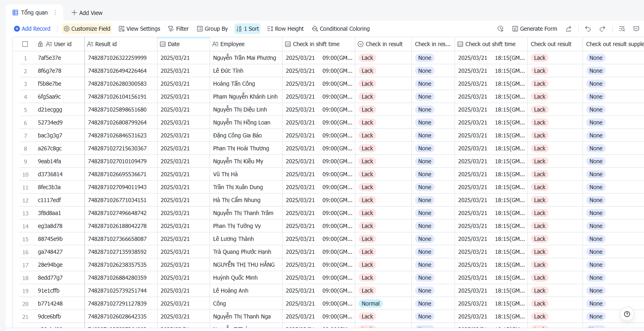Select employee cell Nguyễn Thị Thanh Nga

click(x=246, y=316)
